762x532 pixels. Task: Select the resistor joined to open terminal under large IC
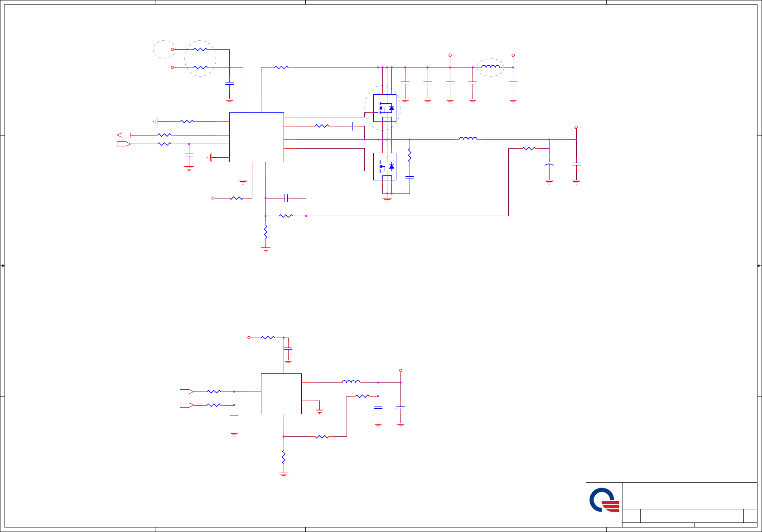(236, 198)
